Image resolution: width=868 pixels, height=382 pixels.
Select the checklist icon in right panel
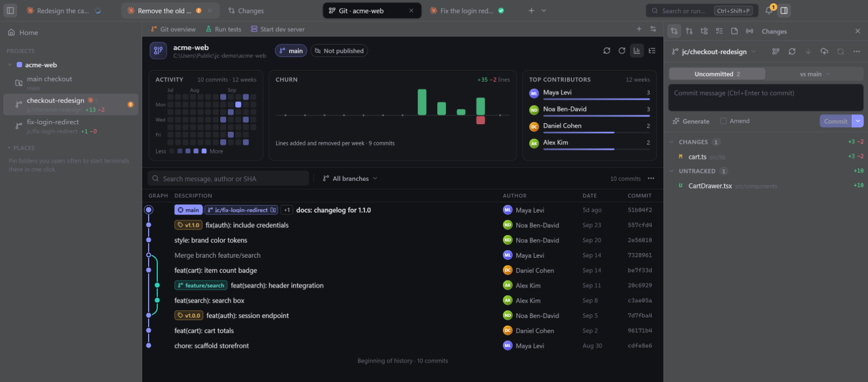coord(719,31)
